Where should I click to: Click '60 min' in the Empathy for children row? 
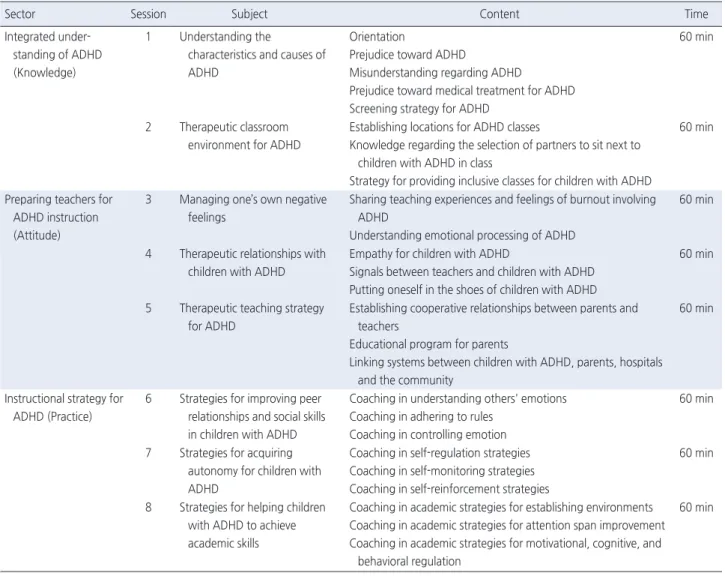pyautogui.click(x=696, y=253)
